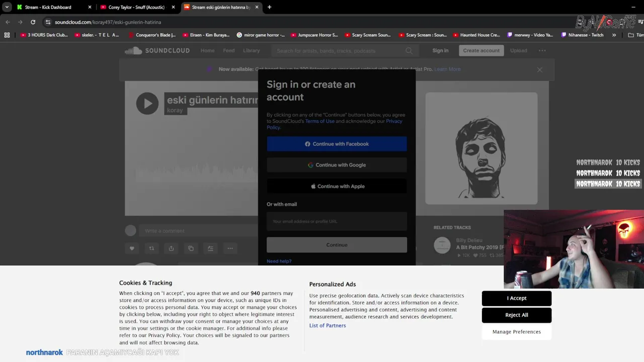The height and width of the screenshot is (362, 644).
Task: Open the three-dots menu next to Upload
Action: point(542,50)
